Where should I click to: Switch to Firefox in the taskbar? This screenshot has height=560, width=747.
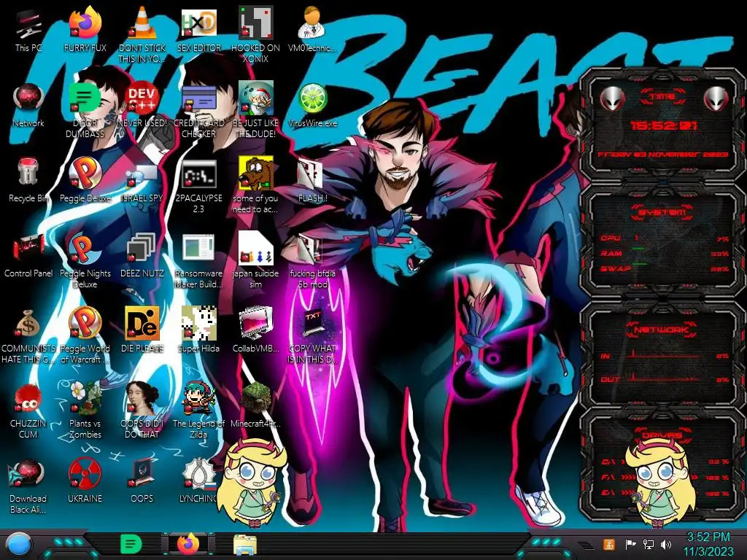click(189, 544)
